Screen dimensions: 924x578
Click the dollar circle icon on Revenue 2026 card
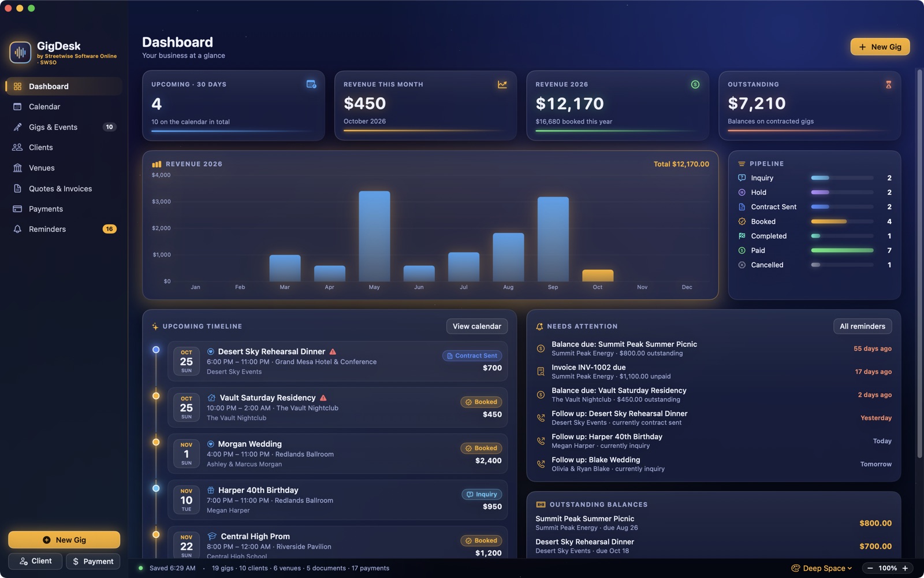click(x=695, y=84)
